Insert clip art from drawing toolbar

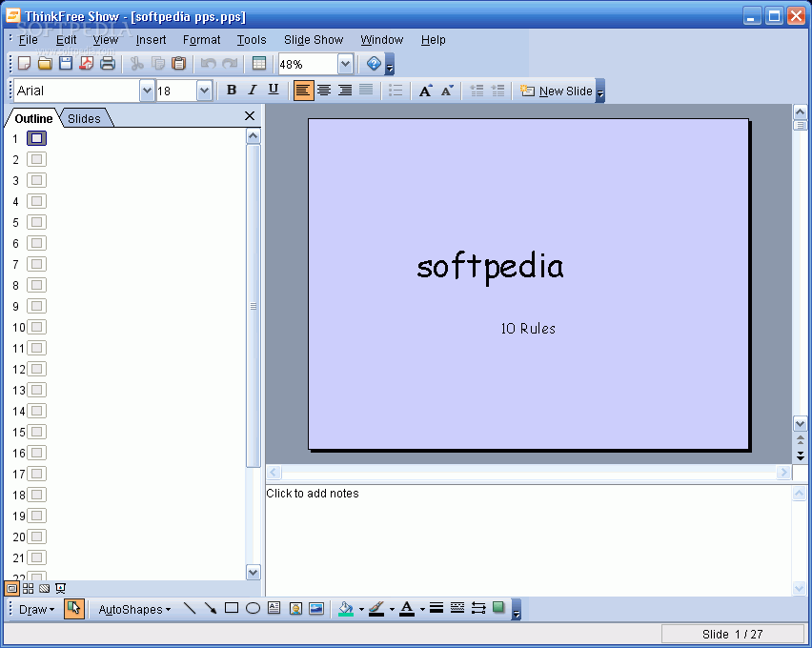[295, 608]
